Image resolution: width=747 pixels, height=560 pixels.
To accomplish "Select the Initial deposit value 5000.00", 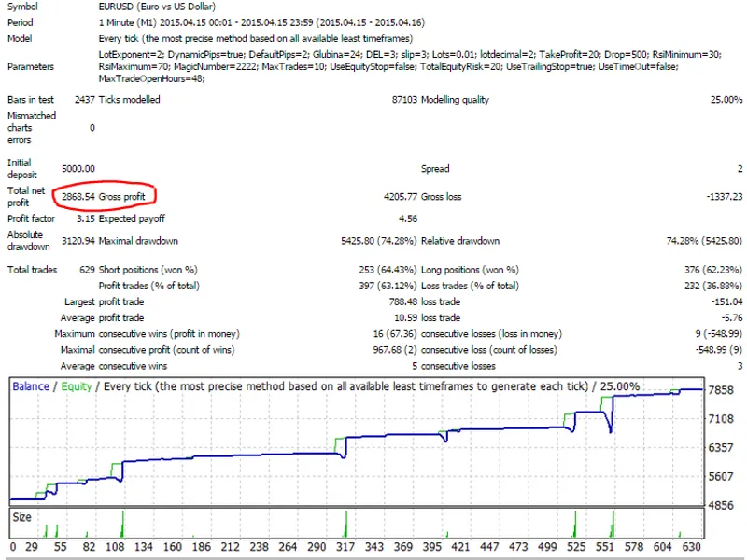I will (78, 169).
